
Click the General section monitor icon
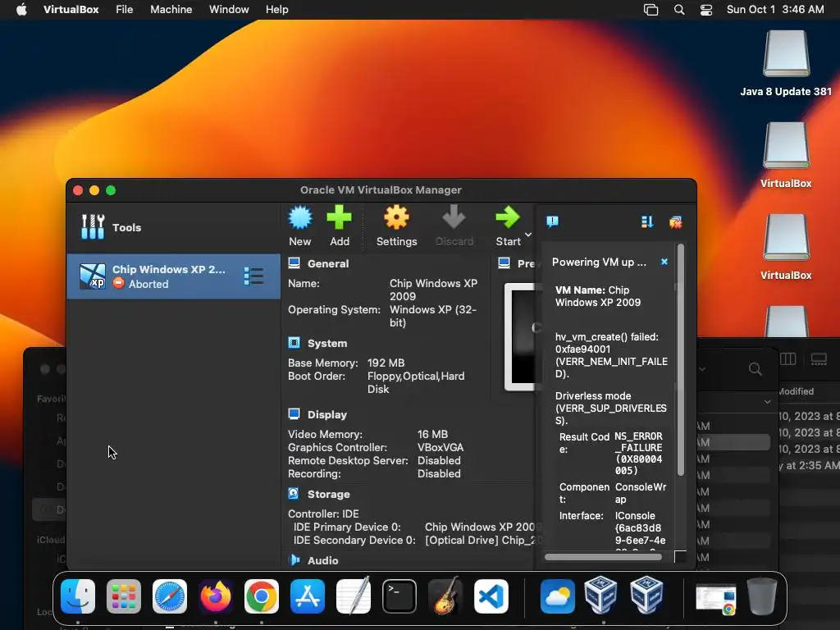(294, 263)
